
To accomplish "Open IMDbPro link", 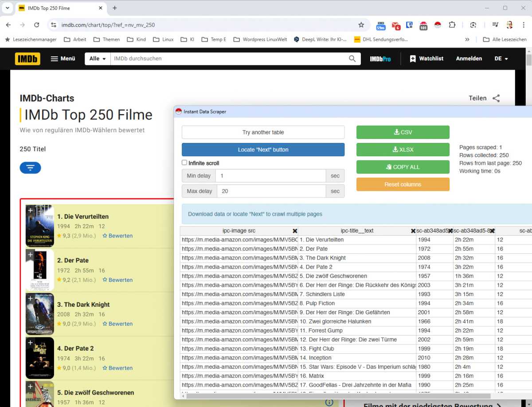I will coord(380,59).
